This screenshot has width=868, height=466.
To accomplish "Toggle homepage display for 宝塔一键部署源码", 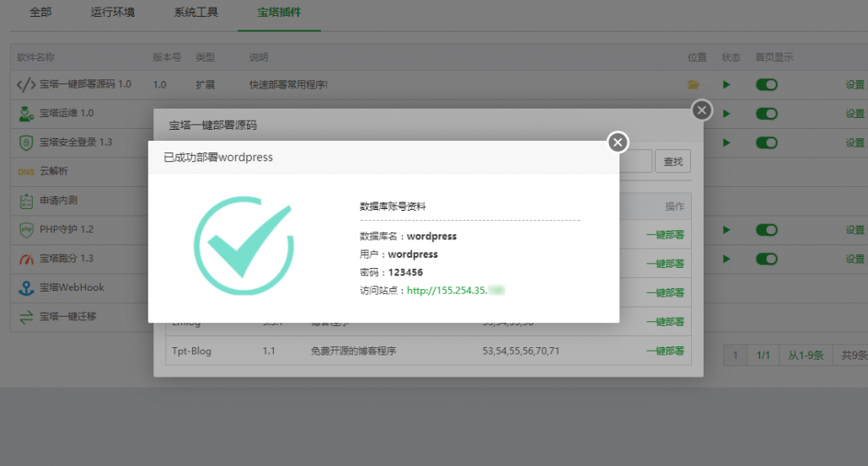I will [x=767, y=84].
